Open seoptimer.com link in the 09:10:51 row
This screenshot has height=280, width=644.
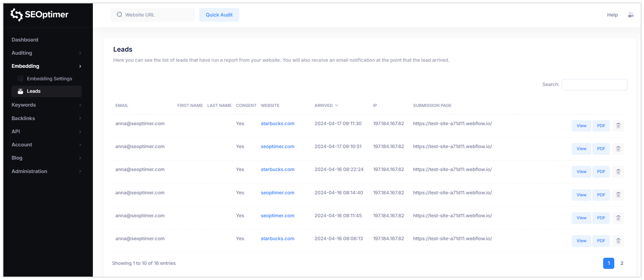pos(278,146)
